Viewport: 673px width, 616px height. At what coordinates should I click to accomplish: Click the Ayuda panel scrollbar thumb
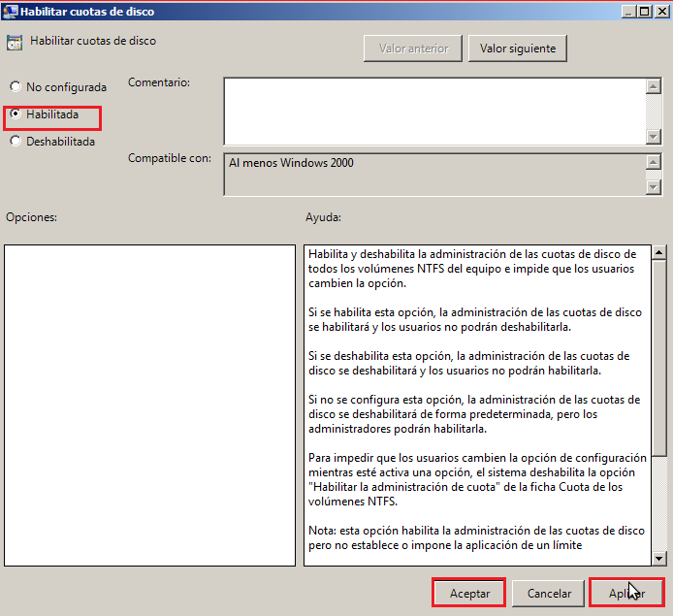click(658, 358)
